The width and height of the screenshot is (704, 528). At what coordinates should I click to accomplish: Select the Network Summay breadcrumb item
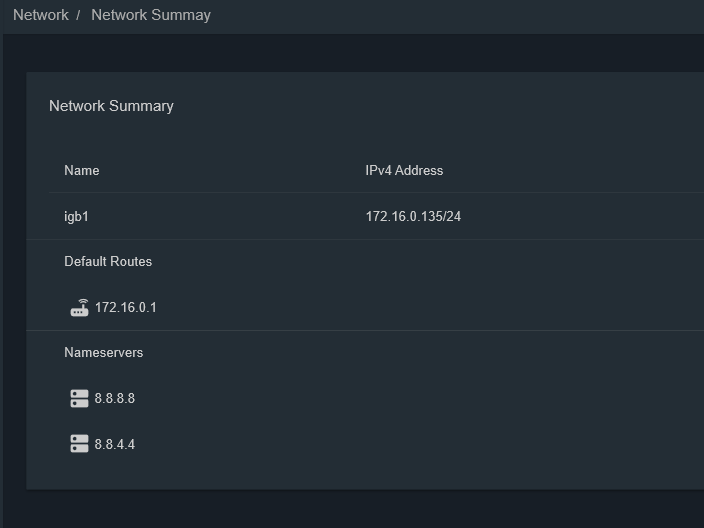point(151,15)
